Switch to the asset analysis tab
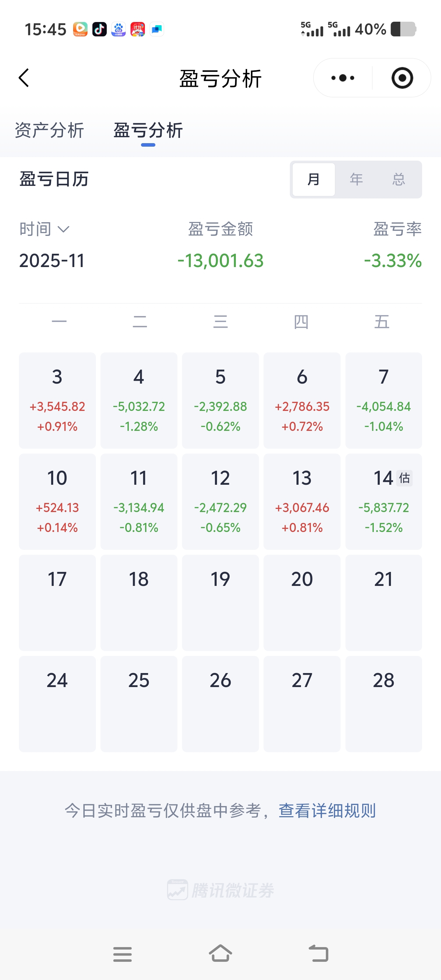 tap(49, 131)
